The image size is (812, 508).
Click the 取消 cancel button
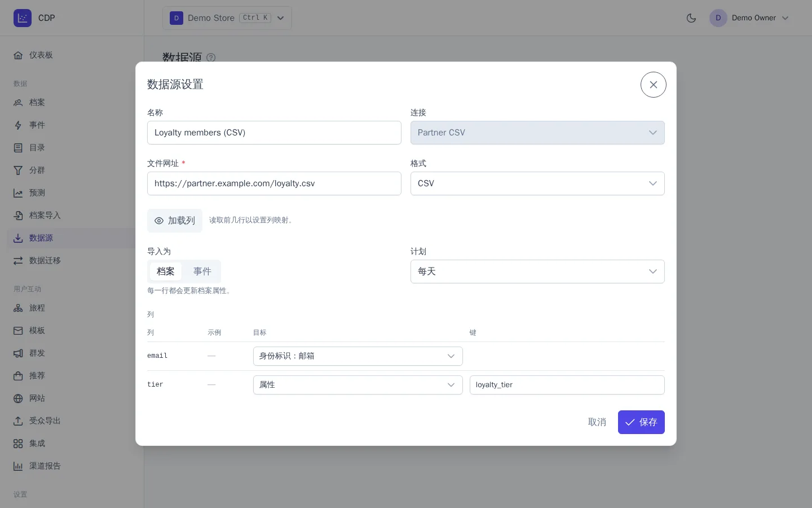click(597, 422)
